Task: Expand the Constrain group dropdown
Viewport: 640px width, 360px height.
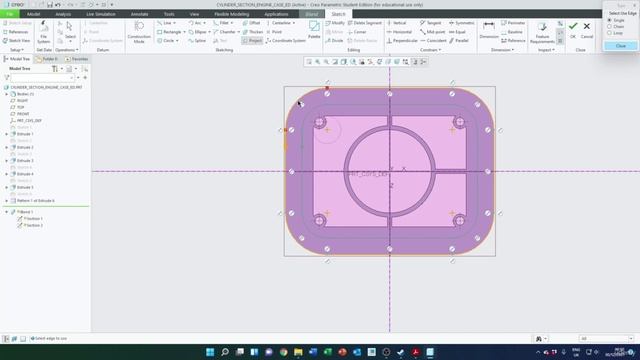Action: [x=431, y=50]
